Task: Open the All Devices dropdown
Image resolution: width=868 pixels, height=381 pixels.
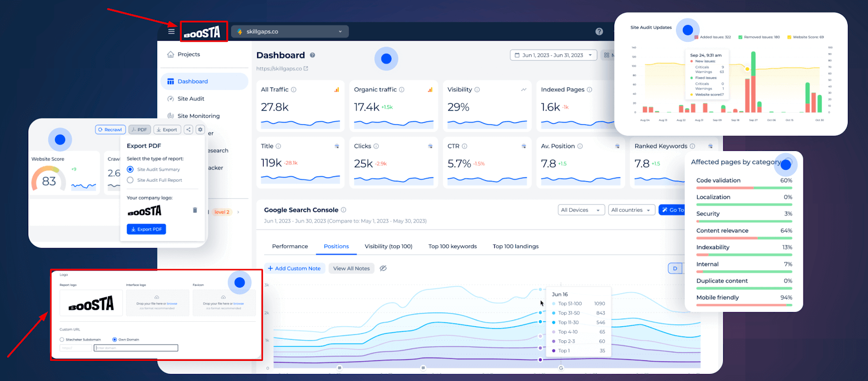Action: [x=581, y=210]
